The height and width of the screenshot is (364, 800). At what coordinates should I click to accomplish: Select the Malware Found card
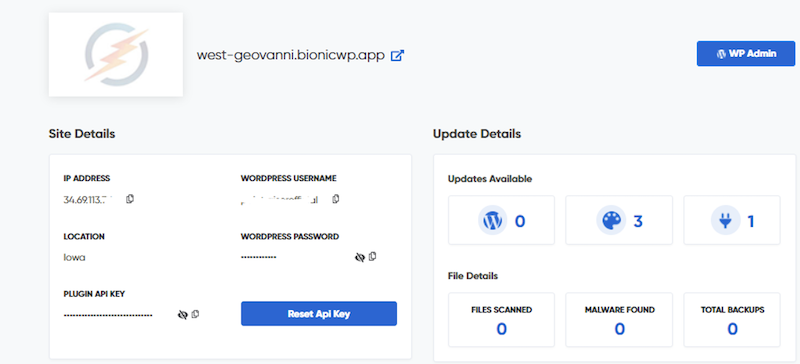(619, 320)
